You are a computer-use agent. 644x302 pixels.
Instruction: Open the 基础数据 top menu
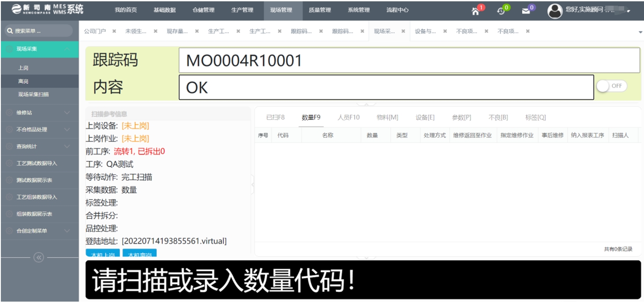click(x=164, y=10)
